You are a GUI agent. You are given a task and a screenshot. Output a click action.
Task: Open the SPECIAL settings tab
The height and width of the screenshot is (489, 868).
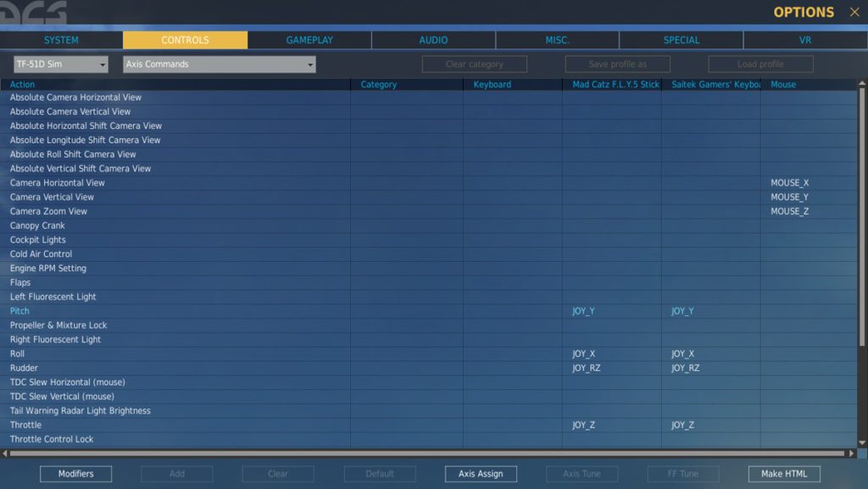click(x=682, y=40)
